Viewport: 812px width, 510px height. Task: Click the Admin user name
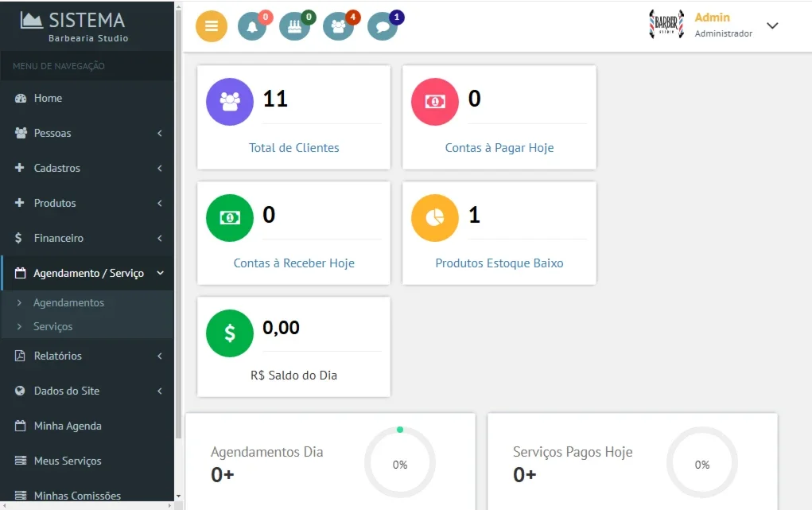(x=712, y=18)
